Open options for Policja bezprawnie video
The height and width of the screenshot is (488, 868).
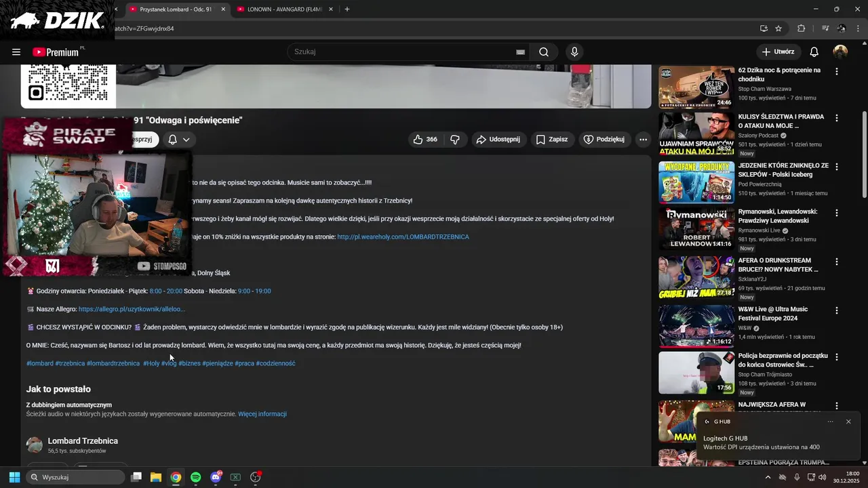click(836, 357)
